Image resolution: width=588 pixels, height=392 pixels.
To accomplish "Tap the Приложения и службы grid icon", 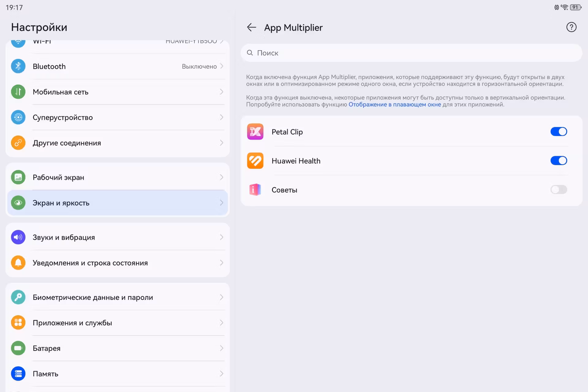I will (x=18, y=322).
